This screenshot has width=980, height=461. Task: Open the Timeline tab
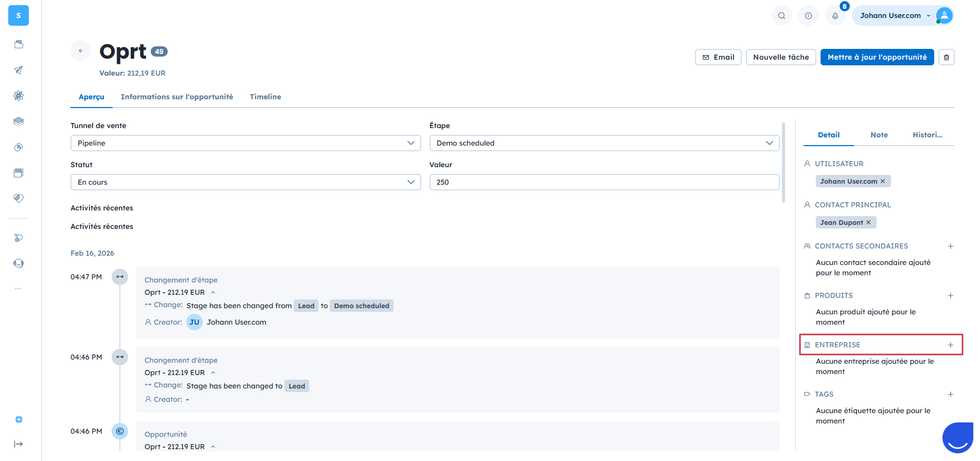265,97
